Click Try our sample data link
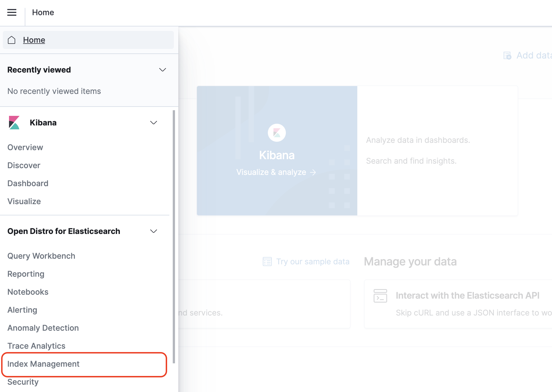Screen dimensions: 552x392 tap(313, 262)
